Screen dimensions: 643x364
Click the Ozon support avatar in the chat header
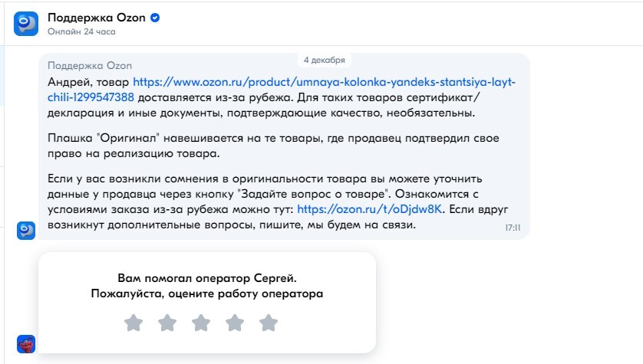coord(26,25)
